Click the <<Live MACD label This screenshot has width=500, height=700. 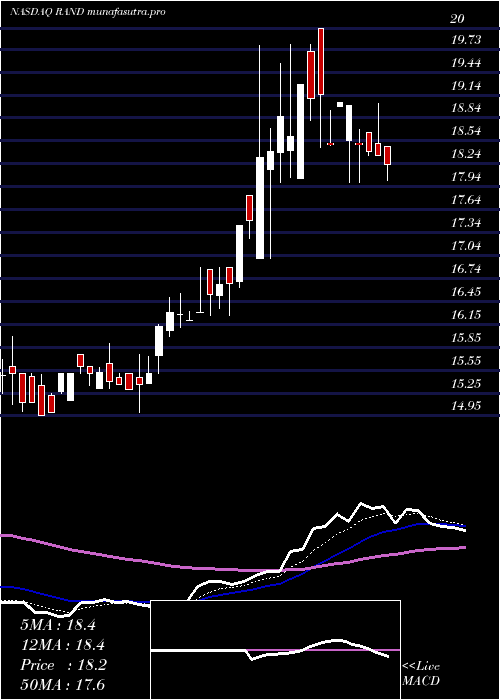coord(421,674)
